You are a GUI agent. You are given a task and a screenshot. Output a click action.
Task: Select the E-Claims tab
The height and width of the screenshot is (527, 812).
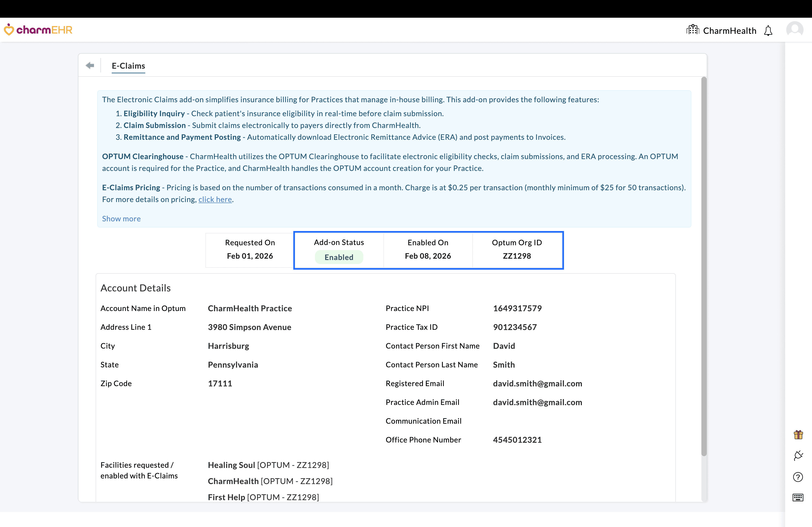point(128,66)
